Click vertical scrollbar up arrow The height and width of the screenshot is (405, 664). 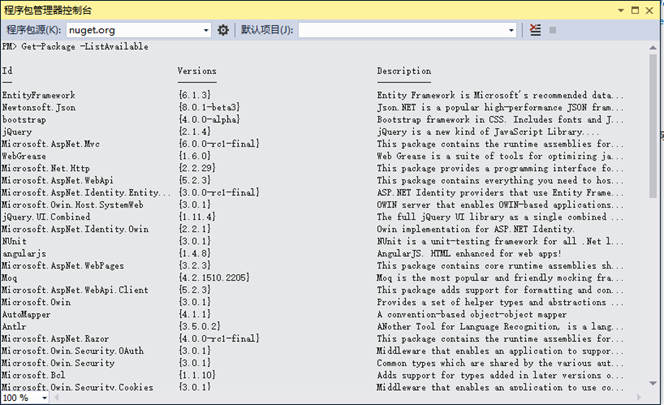pyautogui.click(x=653, y=48)
